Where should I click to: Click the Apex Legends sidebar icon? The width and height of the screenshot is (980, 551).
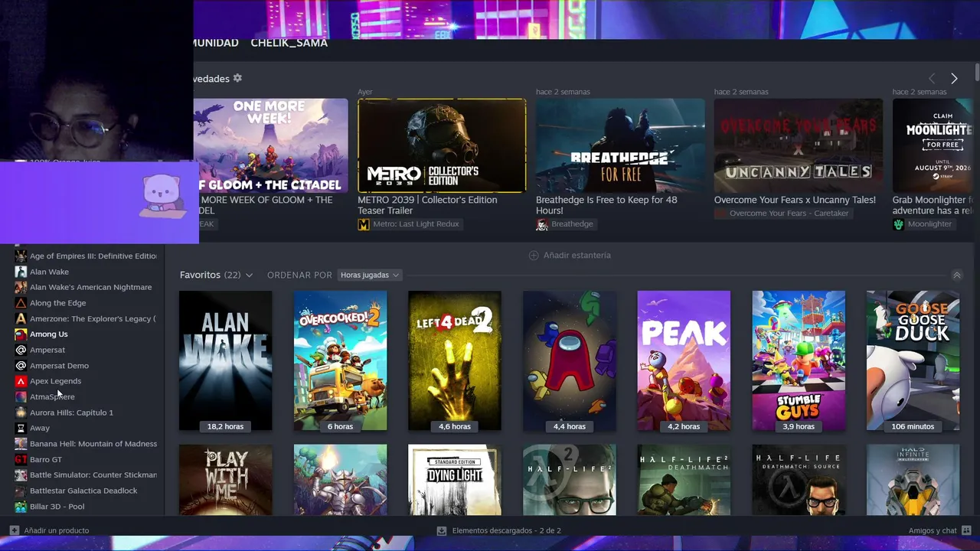click(21, 381)
